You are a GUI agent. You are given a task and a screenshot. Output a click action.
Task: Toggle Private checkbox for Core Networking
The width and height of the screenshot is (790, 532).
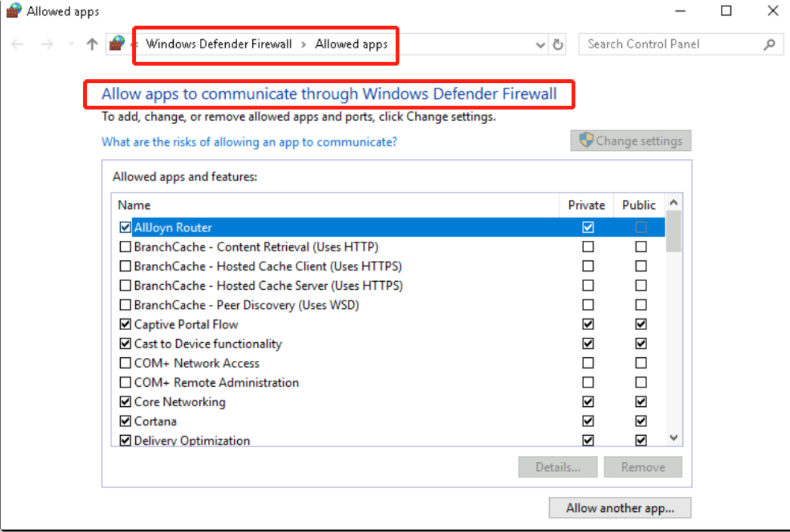588,402
